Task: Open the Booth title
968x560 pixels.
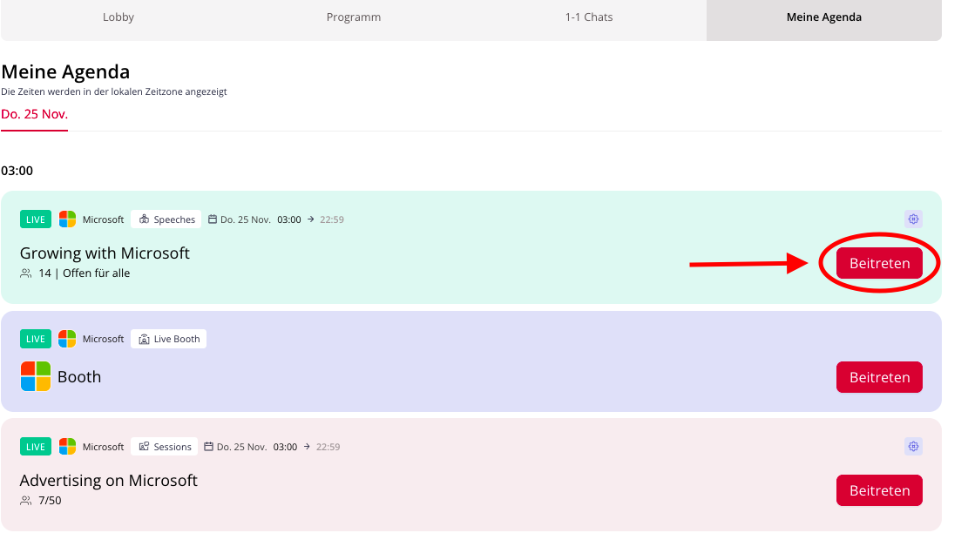Action: 79,376
